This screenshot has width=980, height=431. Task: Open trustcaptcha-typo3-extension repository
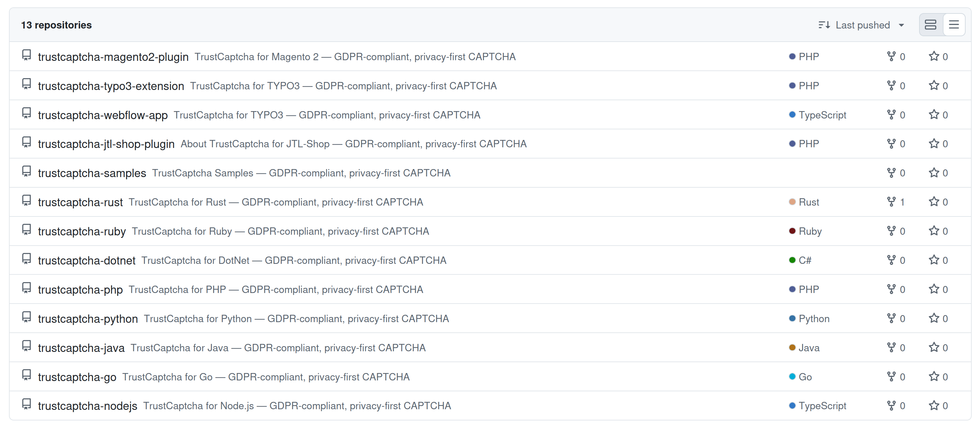click(111, 86)
